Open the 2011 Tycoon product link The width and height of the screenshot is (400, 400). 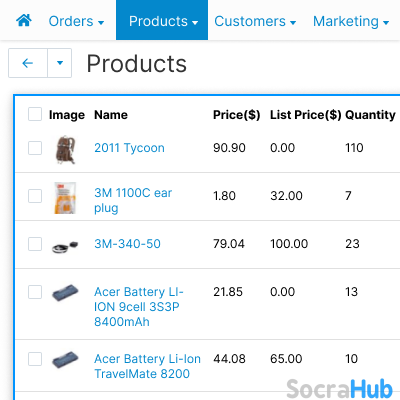[x=129, y=148]
